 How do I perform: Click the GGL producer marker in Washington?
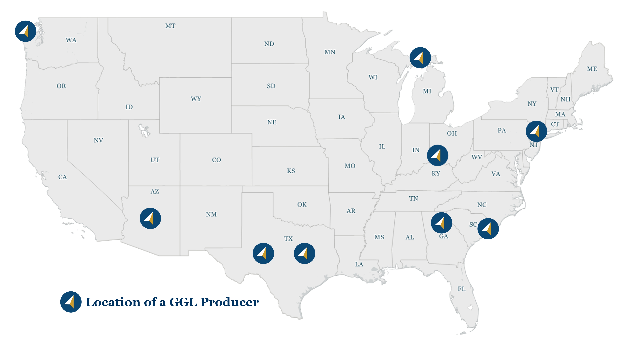pyautogui.click(x=26, y=31)
